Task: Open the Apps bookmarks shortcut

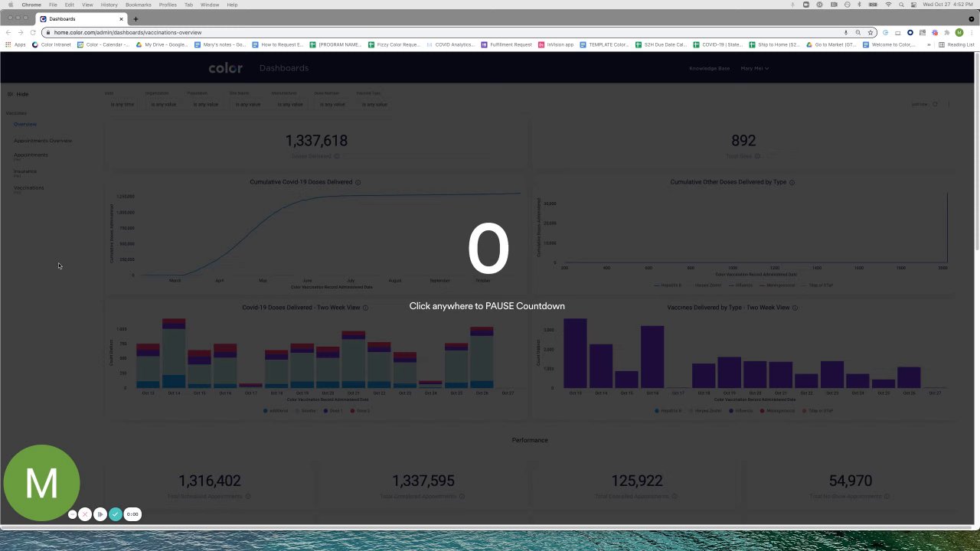Action: coord(16,44)
